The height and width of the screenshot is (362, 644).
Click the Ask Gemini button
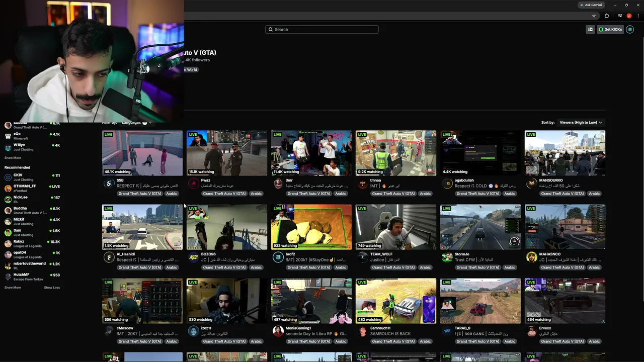[x=591, y=5]
